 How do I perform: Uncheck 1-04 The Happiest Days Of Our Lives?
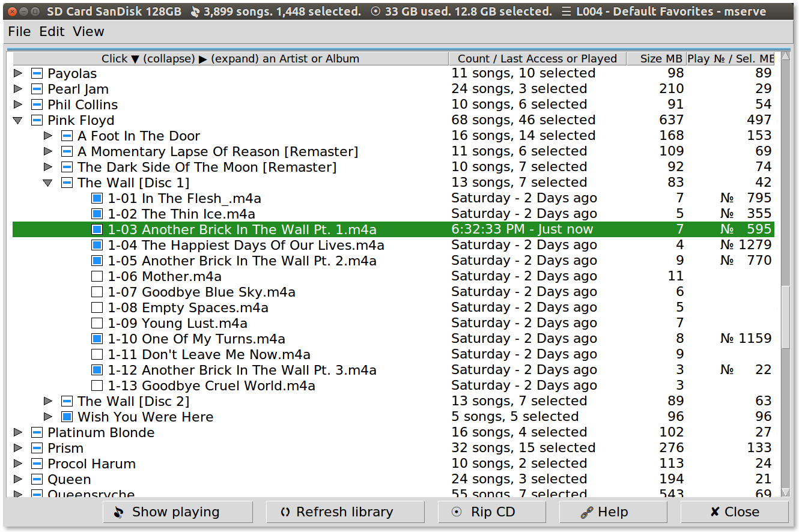pyautogui.click(x=97, y=245)
